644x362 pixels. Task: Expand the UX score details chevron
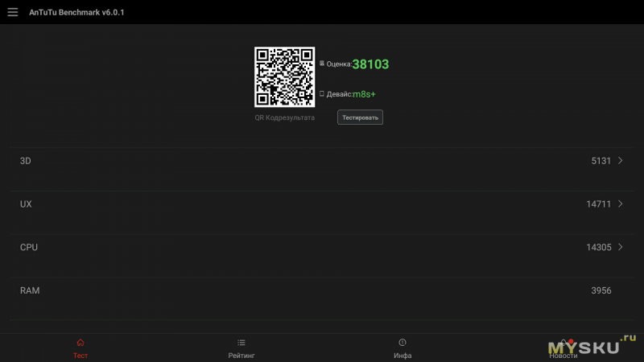click(x=621, y=204)
